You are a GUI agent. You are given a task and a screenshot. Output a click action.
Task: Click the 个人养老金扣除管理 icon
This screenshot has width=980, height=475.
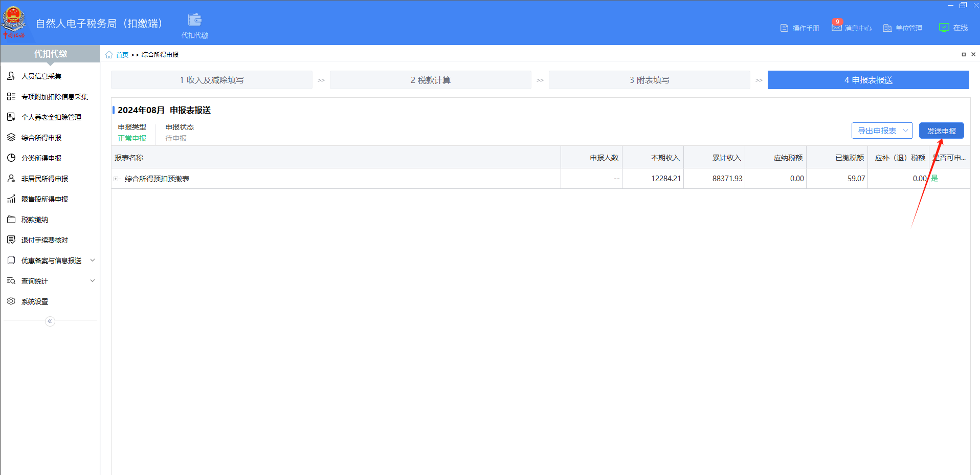(11, 117)
